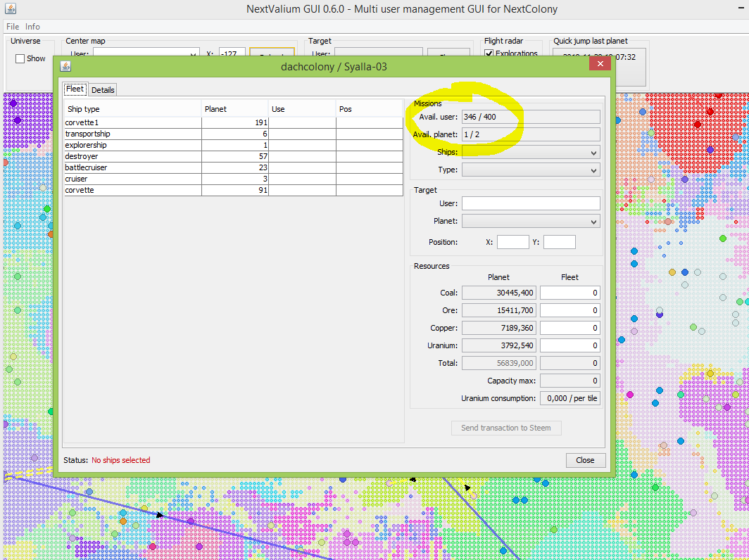
Task: Click the Uranium planet value 3792,540
Action: tap(498, 345)
